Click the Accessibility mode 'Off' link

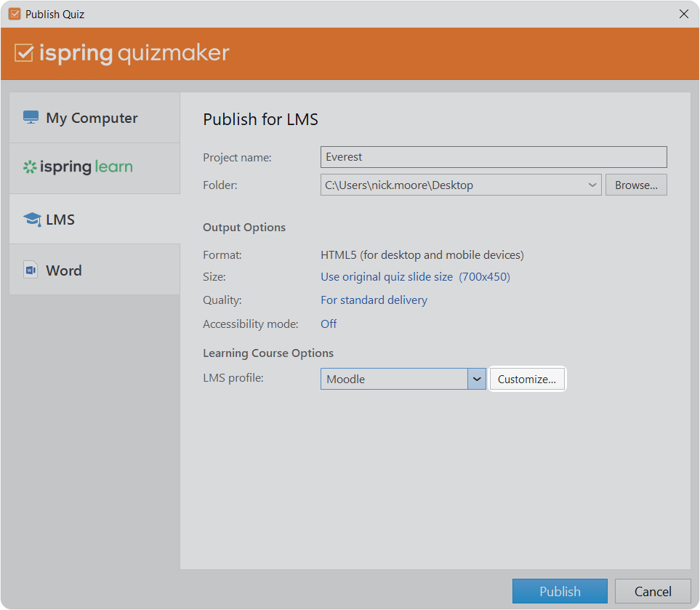329,324
